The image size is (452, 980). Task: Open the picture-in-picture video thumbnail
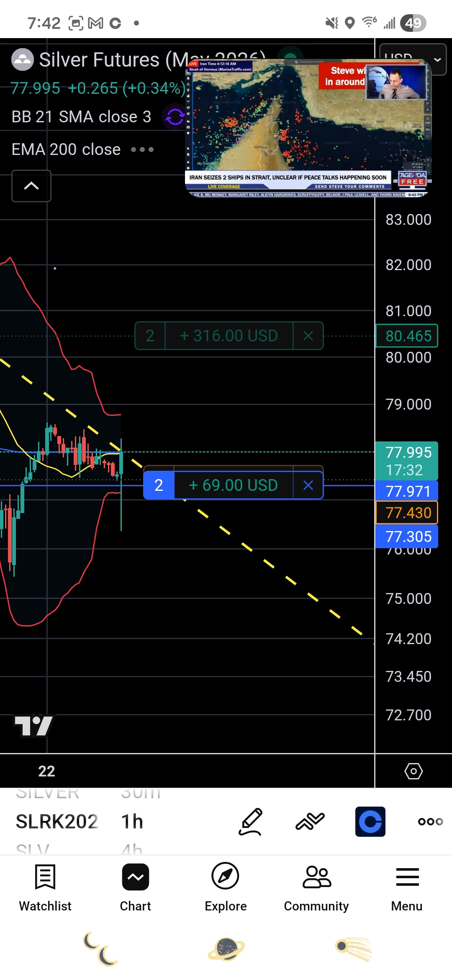(308, 128)
